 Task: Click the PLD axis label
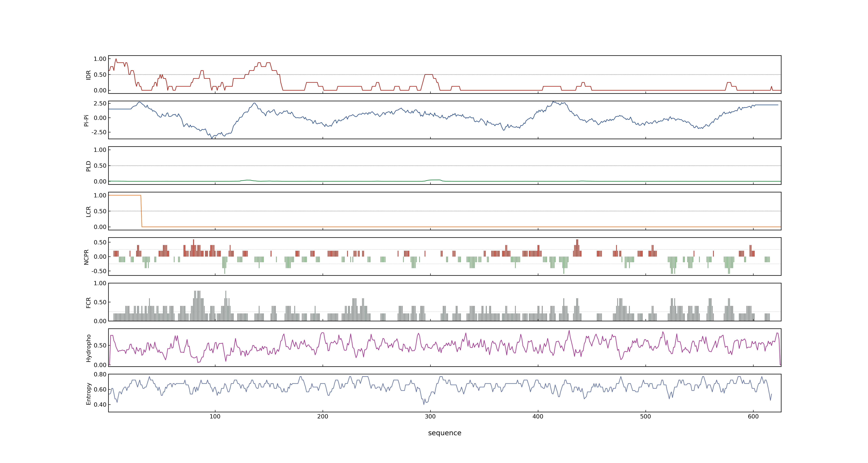(x=89, y=166)
